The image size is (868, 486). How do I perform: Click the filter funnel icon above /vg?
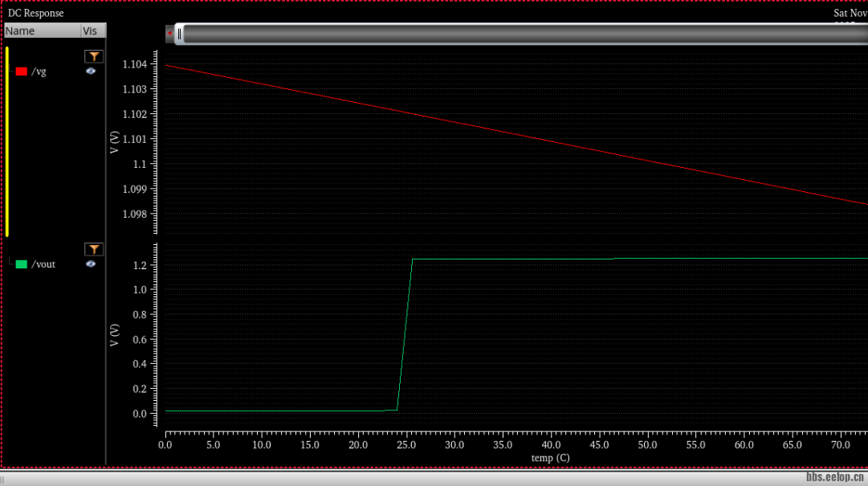click(x=94, y=56)
